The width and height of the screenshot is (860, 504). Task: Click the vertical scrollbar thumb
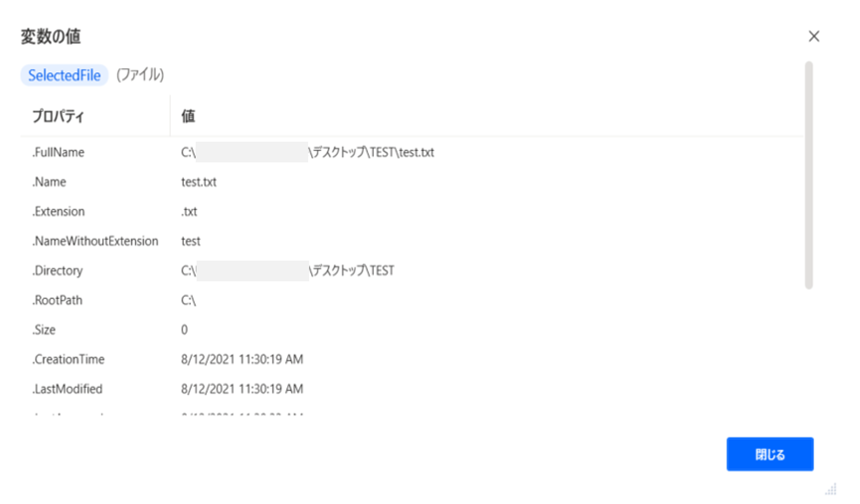[808, 175]
